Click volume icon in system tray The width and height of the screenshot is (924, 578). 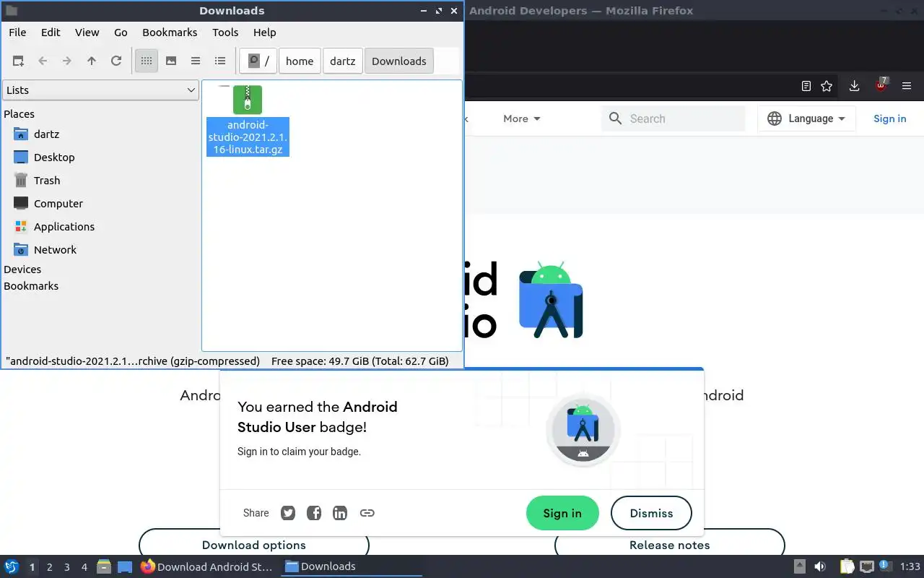pos(820,566)
